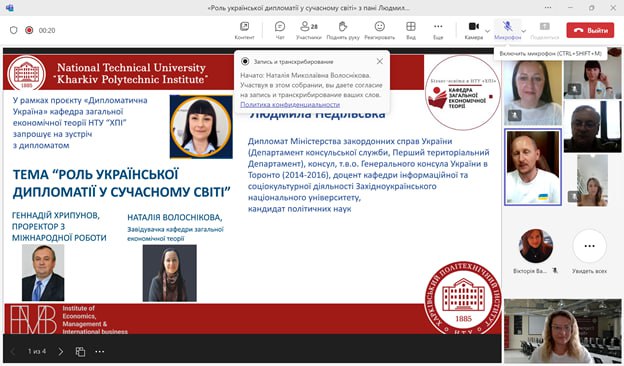Open the Чат chat panel
This screenshot has width=624, height=366.
(x=280, y=30)
